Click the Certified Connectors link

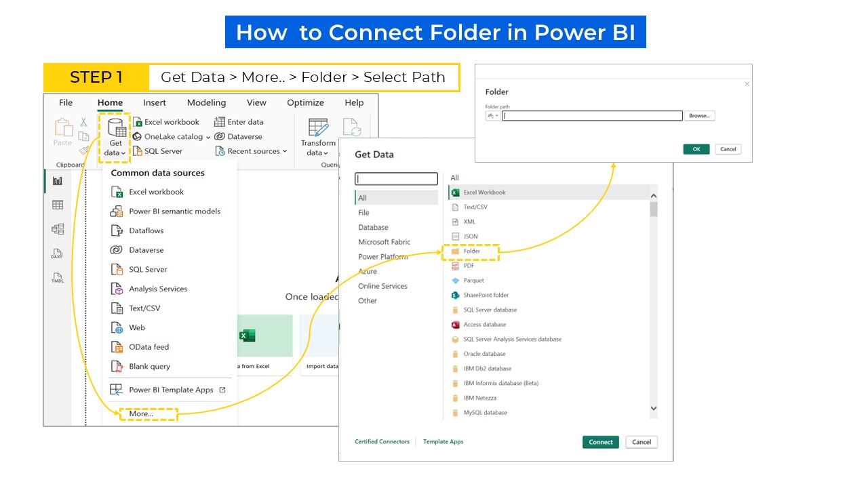(x=382, y=442)
